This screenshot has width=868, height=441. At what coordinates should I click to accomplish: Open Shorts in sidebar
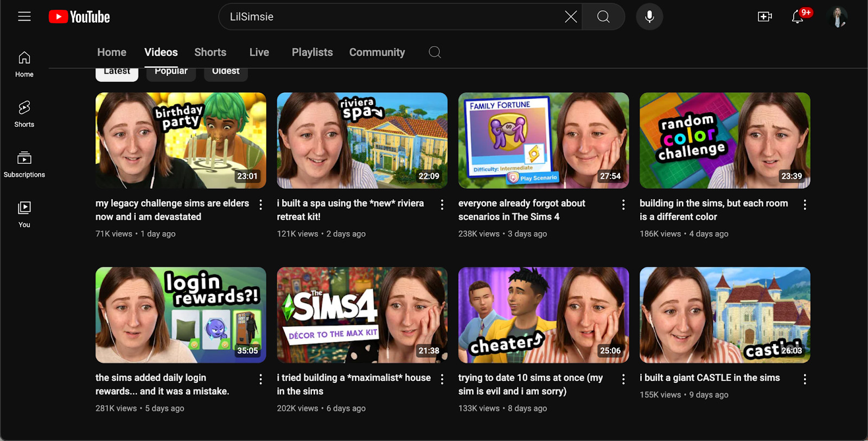click(x=24, y=114)
